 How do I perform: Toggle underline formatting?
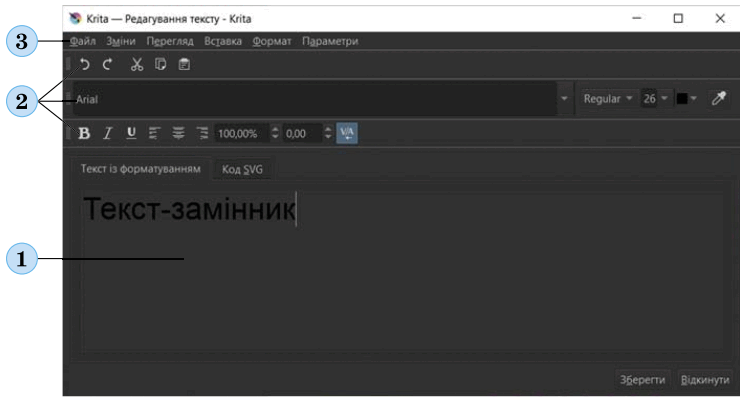coord(131,134)
